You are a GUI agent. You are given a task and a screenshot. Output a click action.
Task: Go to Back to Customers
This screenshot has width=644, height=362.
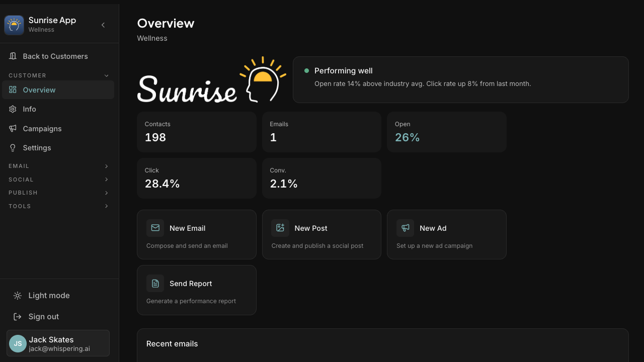coord(58,56)
